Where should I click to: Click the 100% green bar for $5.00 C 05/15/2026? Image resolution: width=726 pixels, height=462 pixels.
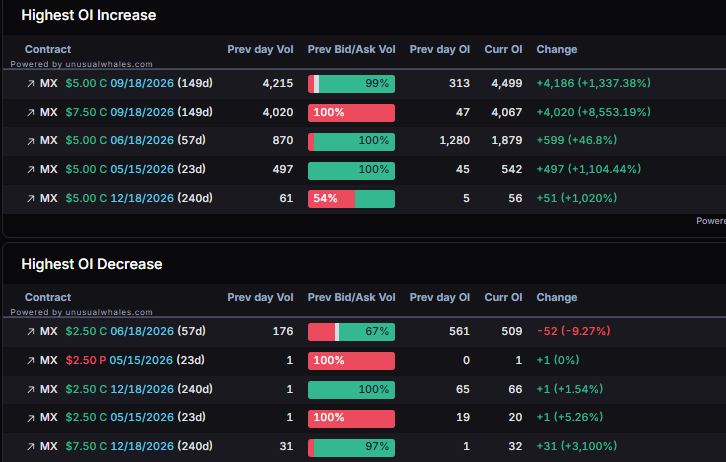click(x=351, y=170)
